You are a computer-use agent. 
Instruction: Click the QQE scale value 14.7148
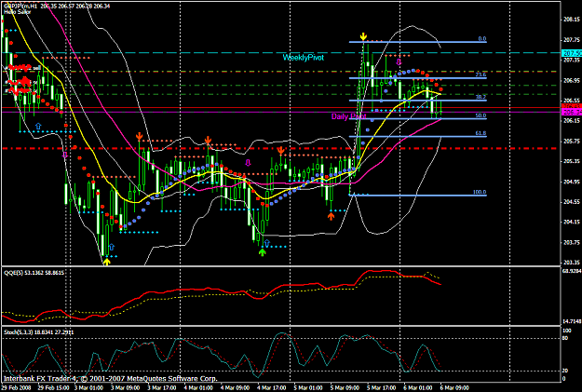[x=572, y=321]
